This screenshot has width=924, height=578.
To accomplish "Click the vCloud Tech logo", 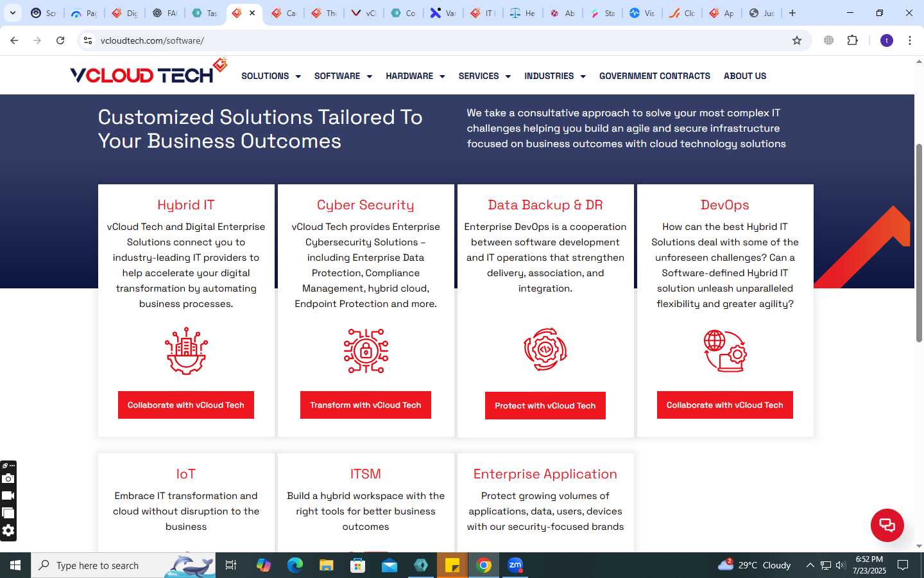I will click(149, 72).
